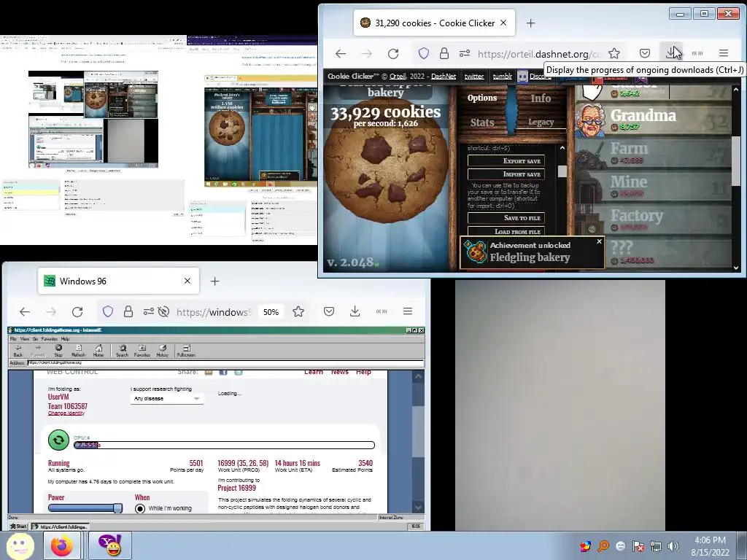This screenshot has height=560, width=747.
Task: Close the Cookie Clicker tab
Action: (x=503, y=23)
